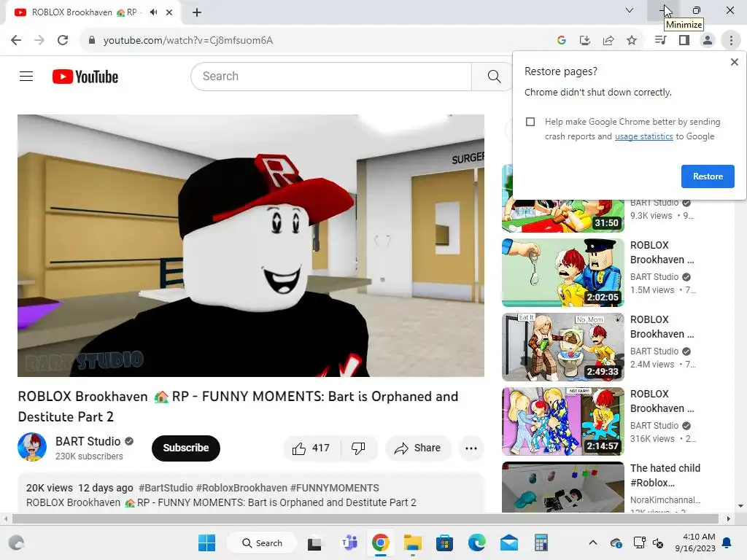Click the #RobloxBrookhaven hashtag

[x=241, y=488]
